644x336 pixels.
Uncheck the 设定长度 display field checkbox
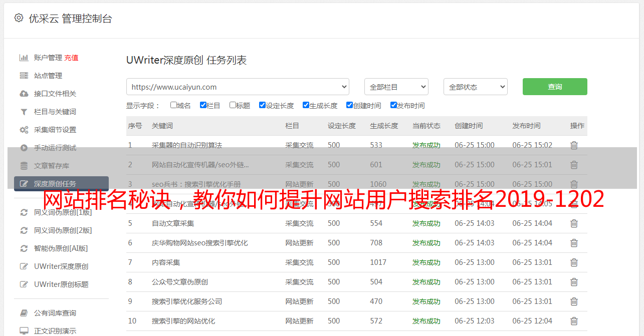pyautogui.click(x=262, y=105)
